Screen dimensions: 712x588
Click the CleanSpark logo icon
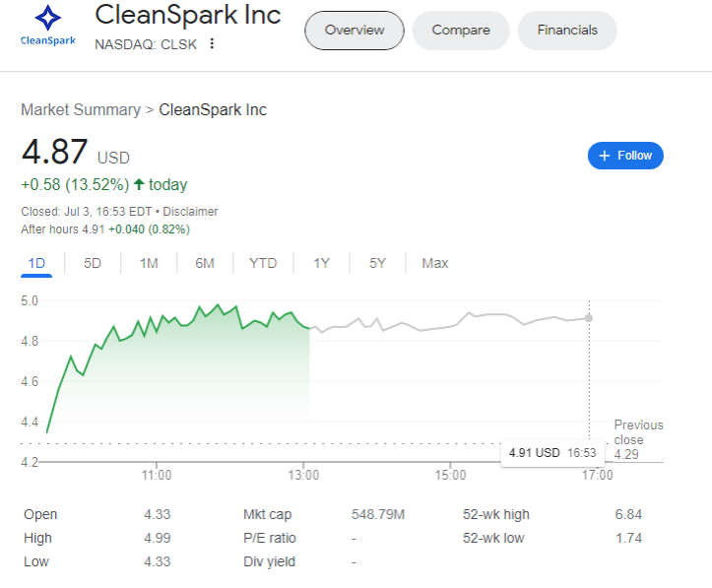[x=47, y=25]
